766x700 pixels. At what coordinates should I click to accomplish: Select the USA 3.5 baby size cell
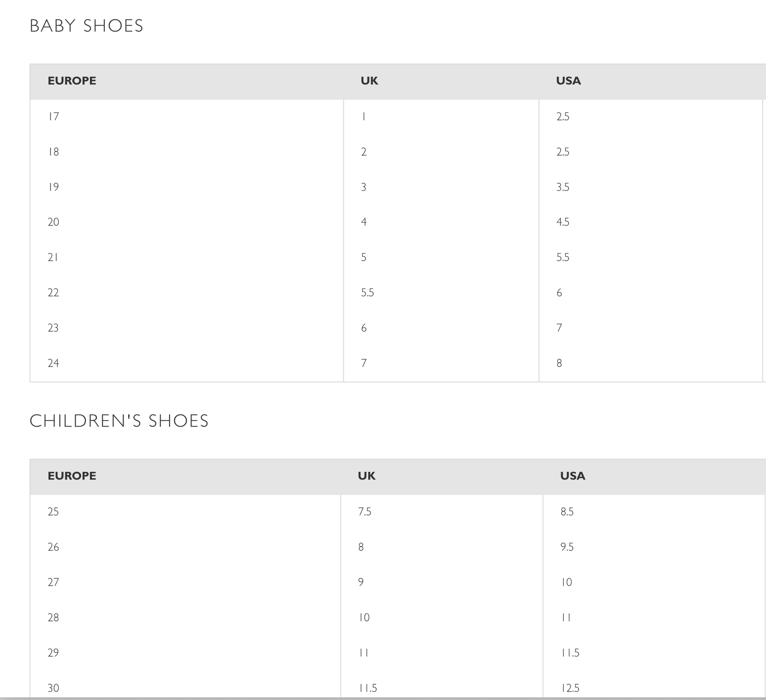pos(563,187)
